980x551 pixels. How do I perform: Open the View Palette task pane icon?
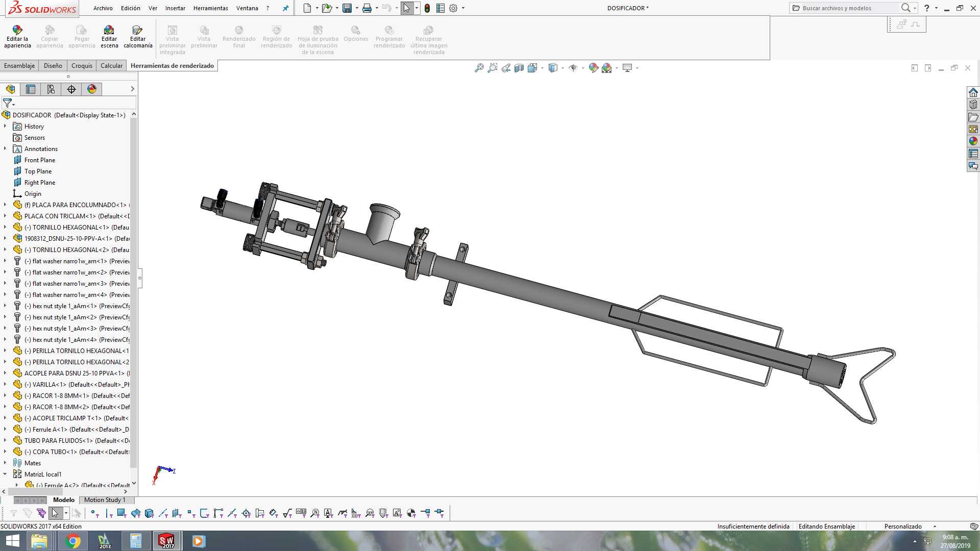coord(973,129)
